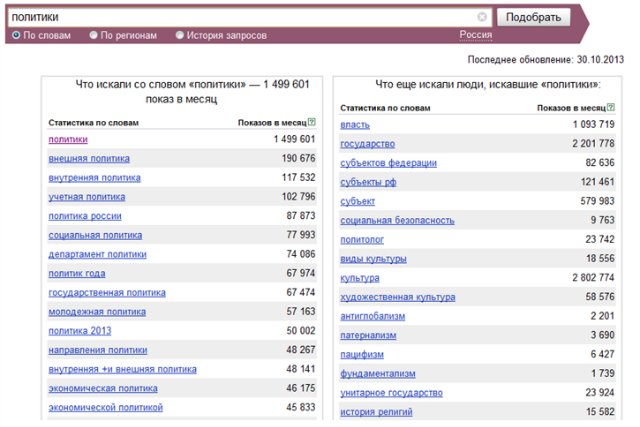Open 'фундаментализм' link

pyautogui.click(x=378, y=374)
